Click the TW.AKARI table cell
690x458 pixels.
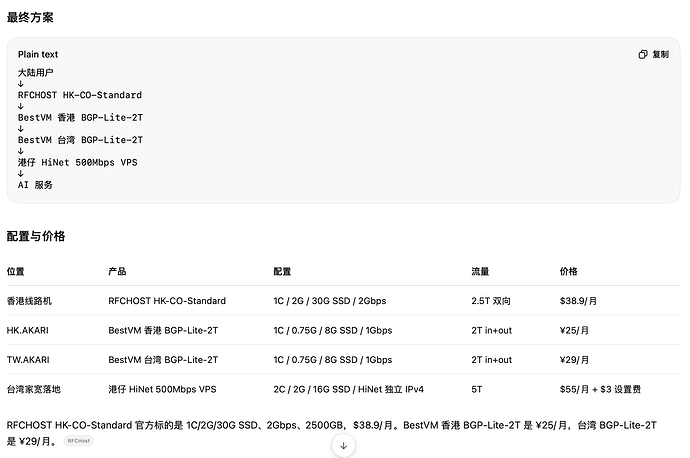click(28, 360)
